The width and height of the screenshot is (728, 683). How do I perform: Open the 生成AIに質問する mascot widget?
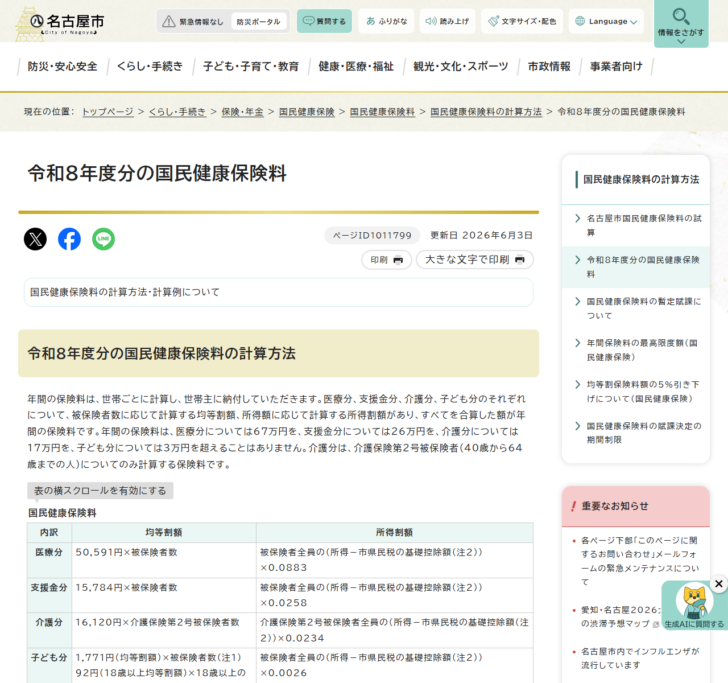[x=694, y=606]
